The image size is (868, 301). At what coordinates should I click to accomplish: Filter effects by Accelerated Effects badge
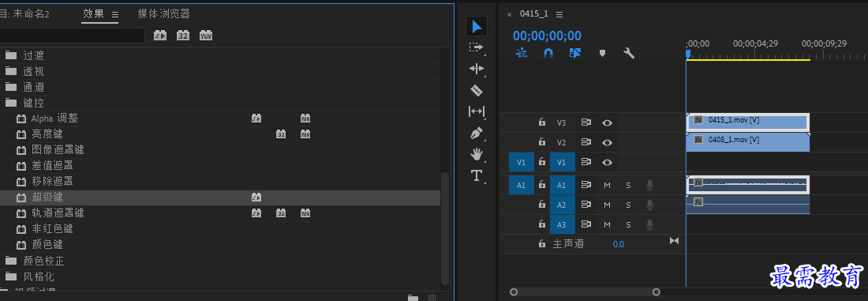pyautogui.click(x=160, y=36)
